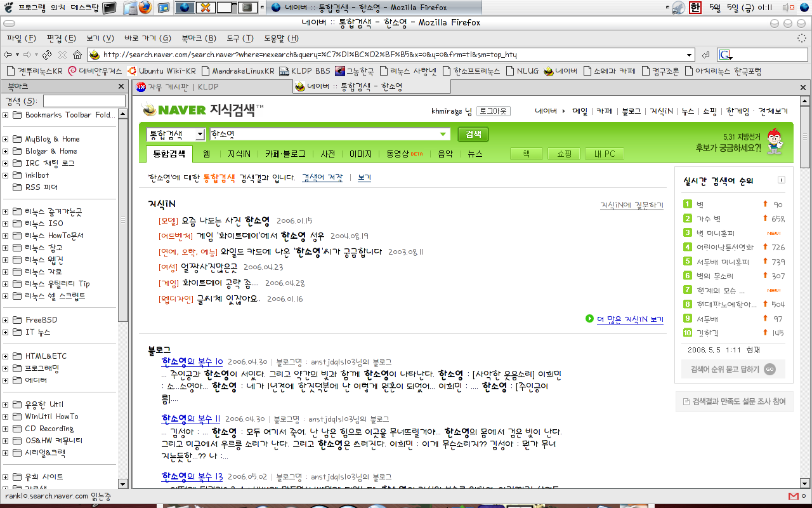812x508 pixels.
Task: Open KLDP BBS bookmark
Action: (304, 71)
